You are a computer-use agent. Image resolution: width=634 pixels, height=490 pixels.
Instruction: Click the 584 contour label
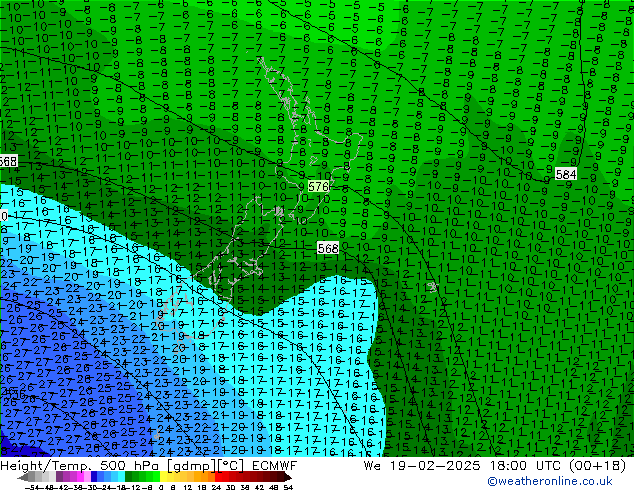[x=566, y=174]
